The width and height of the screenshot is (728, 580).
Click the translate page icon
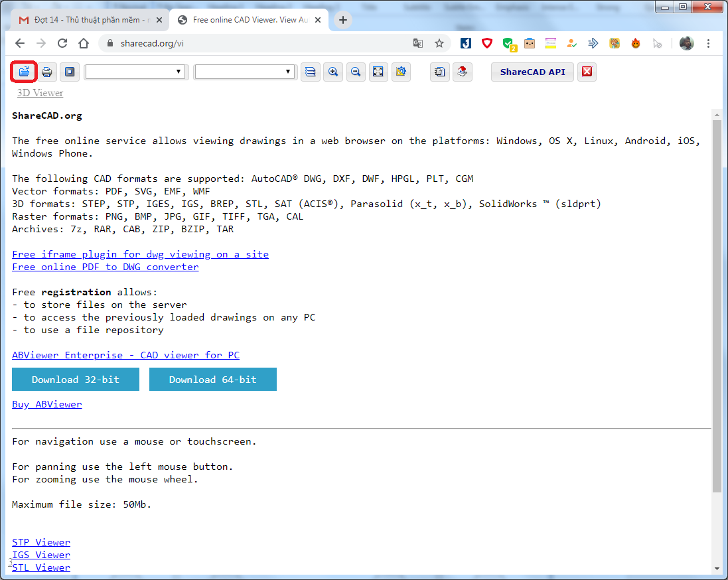point(418,43)
